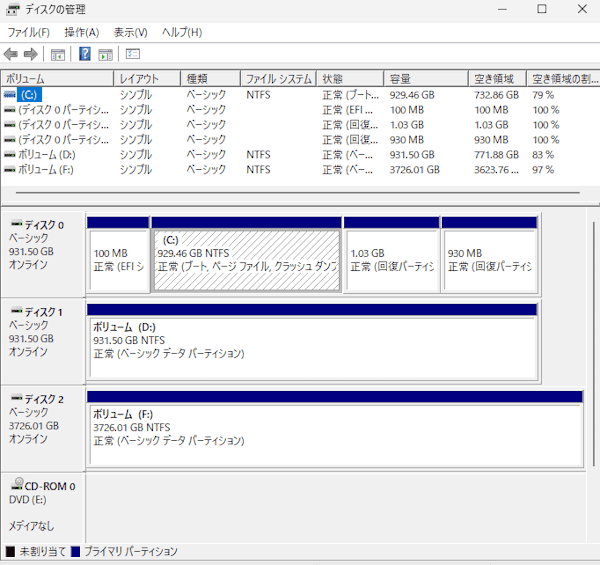Open the 表示(V) menu
The image size is (600, 565).
pos(130,33)
